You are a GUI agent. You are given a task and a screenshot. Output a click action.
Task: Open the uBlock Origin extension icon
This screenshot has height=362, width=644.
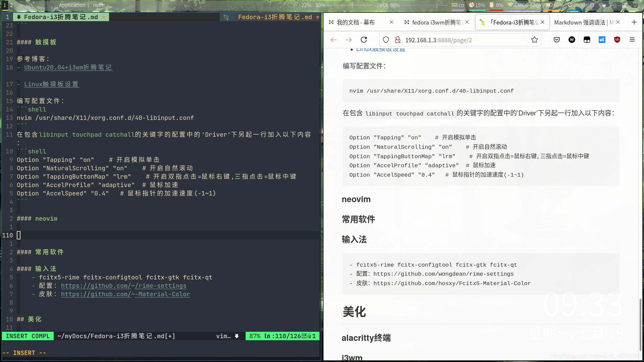click(617, 40)
